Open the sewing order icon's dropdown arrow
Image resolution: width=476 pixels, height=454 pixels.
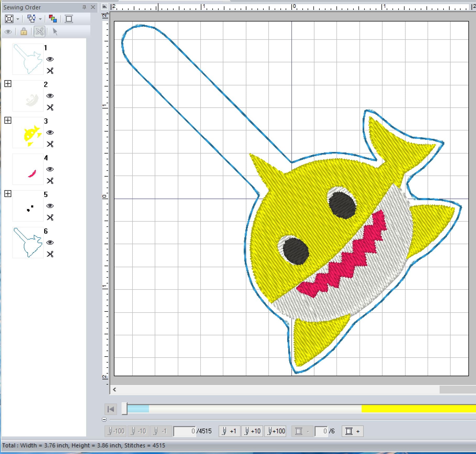tap(40, 19)
